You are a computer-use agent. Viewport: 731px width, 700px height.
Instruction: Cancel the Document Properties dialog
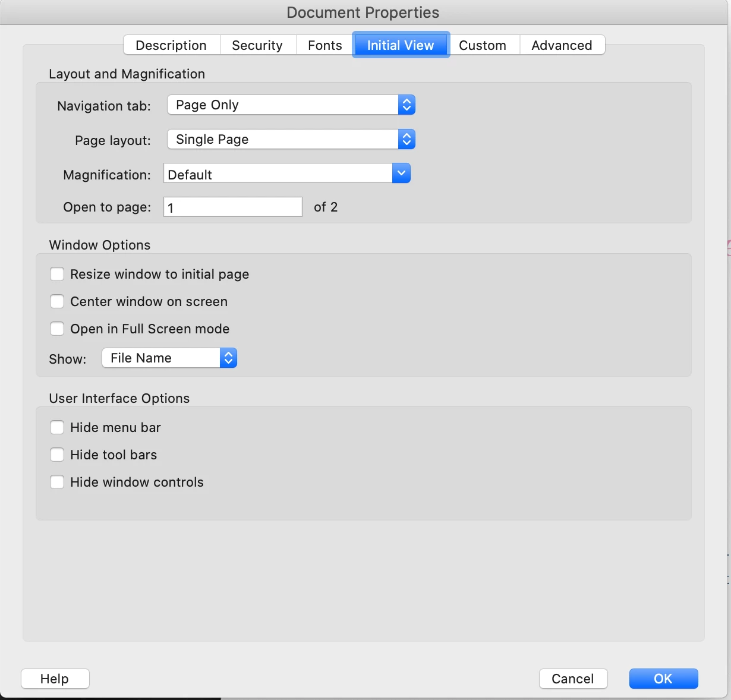573,679
